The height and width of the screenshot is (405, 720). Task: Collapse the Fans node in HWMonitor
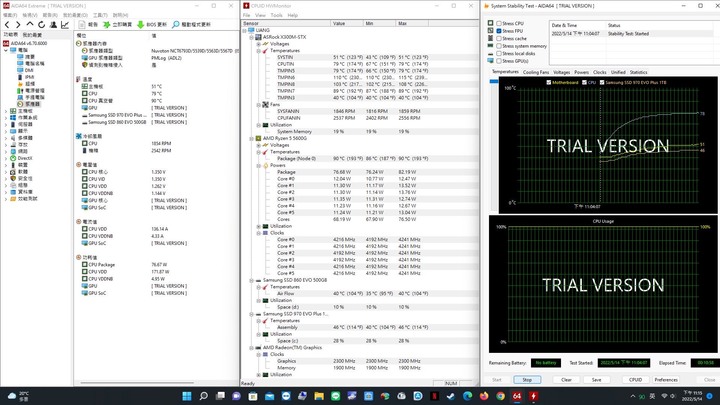coord(259,105)
